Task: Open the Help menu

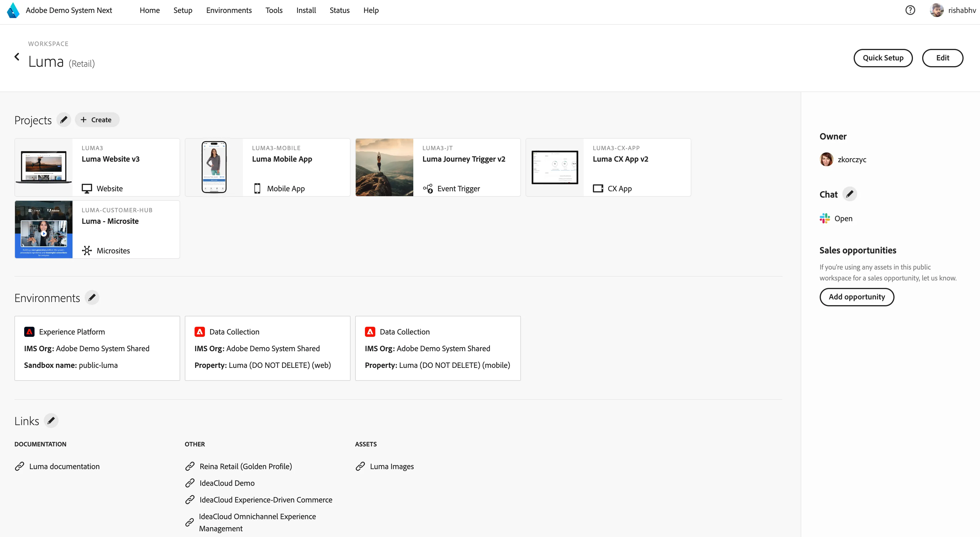Action: pos(370,10)
